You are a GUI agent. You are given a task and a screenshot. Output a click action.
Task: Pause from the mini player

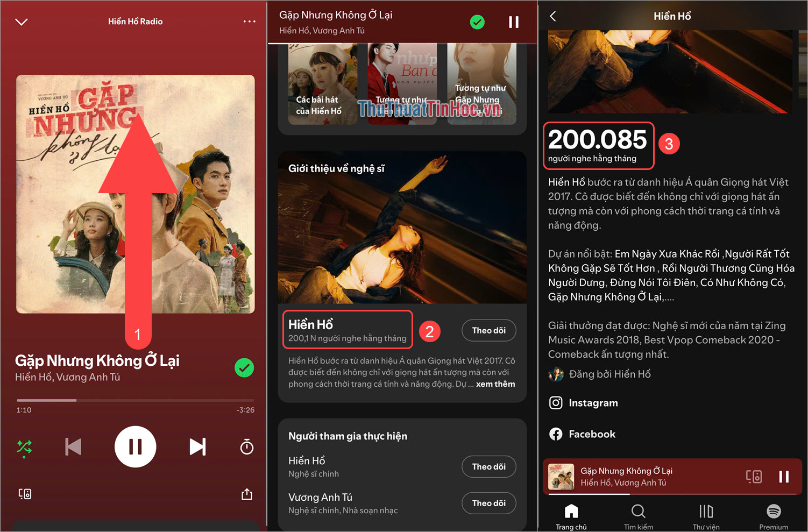click(x=784, y=477)
